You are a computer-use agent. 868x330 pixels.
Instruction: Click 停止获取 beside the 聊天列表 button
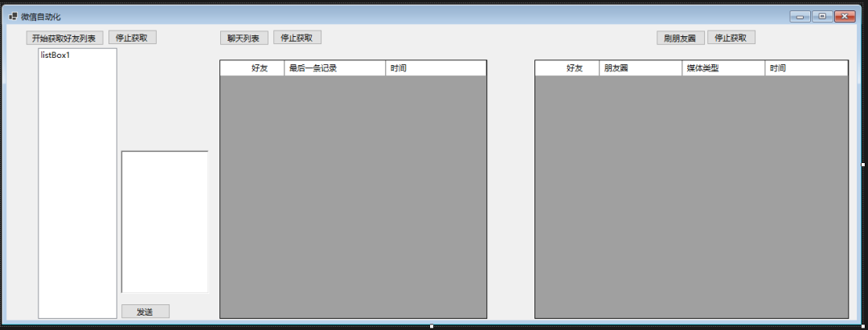[297, 38]
